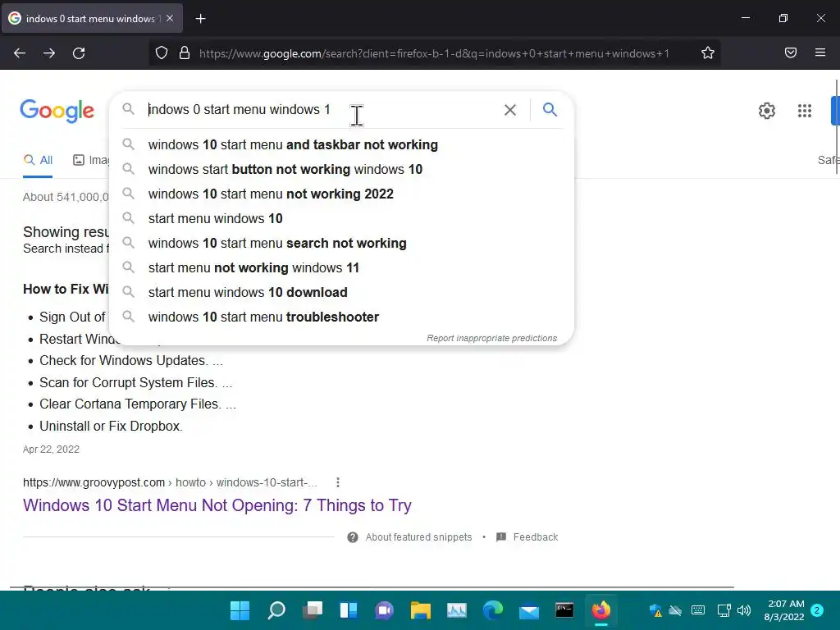Click in the Google search text field
Screen dimensions: 840x630
click(x=322, y=110)
